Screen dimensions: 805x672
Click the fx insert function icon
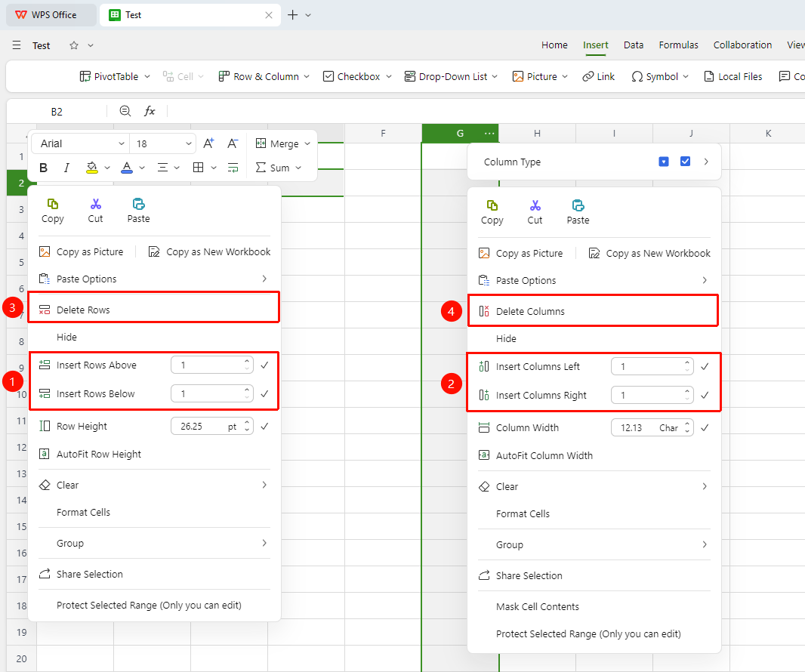150,111
